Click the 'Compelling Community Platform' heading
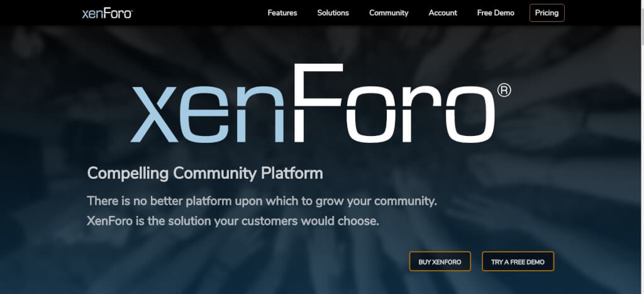644x294 pixels. point(205,173)
